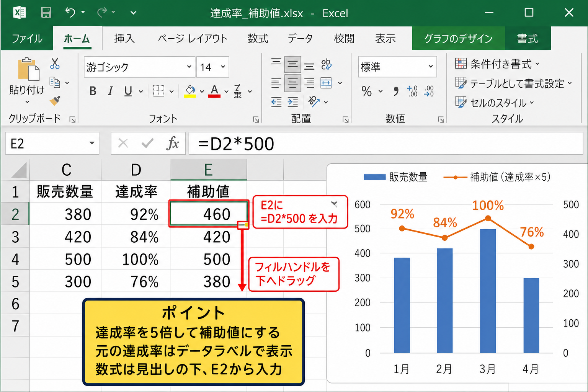Click the Increase Indent icon

pyautogui.click(x=293, y=102)
